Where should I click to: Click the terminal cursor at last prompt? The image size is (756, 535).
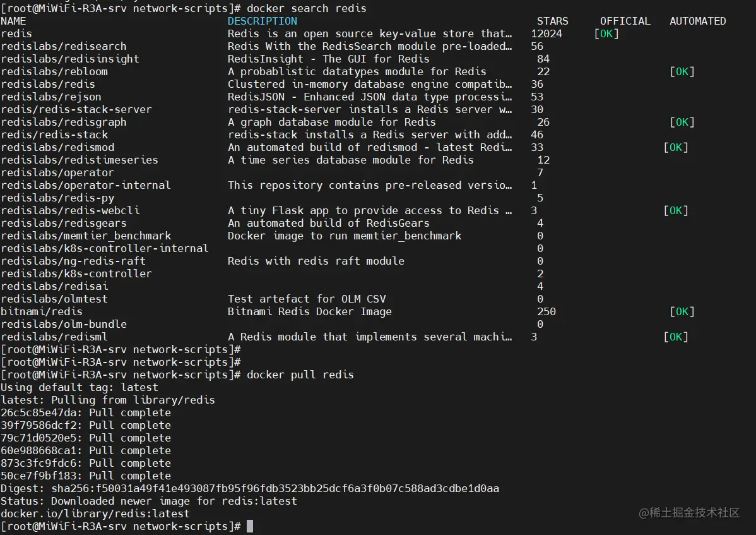tap(250, 526)
